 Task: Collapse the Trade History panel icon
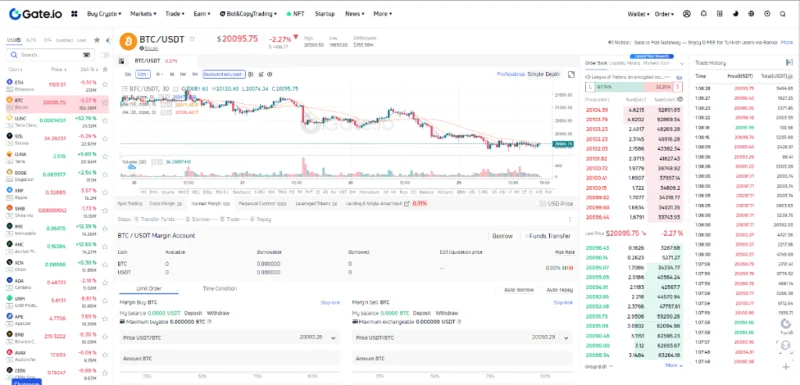tap(789, 62)
